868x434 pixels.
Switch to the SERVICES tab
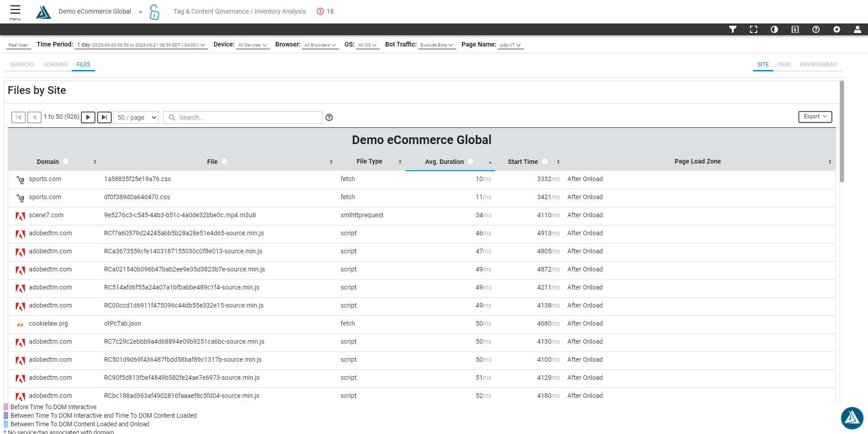pos(22,65)
